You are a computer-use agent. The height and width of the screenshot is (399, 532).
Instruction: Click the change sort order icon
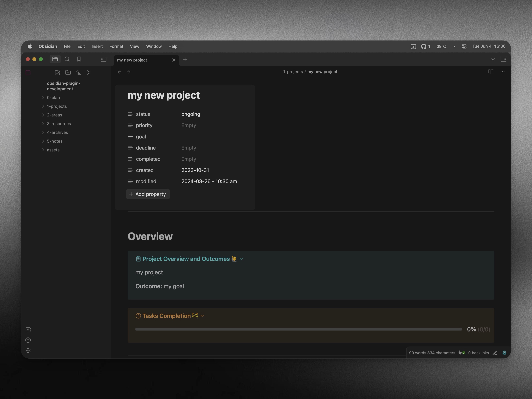click(x=78, y=72)
